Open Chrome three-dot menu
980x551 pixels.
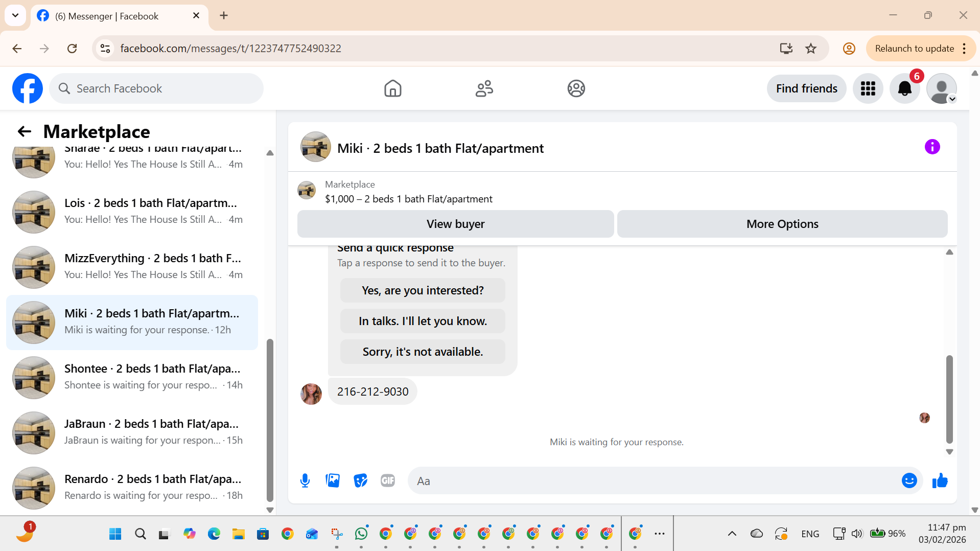point(964,49)
